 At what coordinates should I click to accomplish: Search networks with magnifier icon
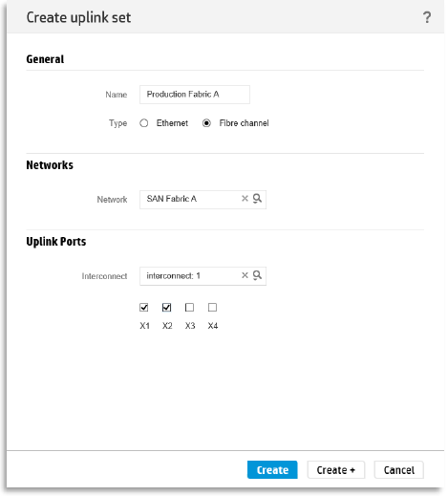(257, 199)
